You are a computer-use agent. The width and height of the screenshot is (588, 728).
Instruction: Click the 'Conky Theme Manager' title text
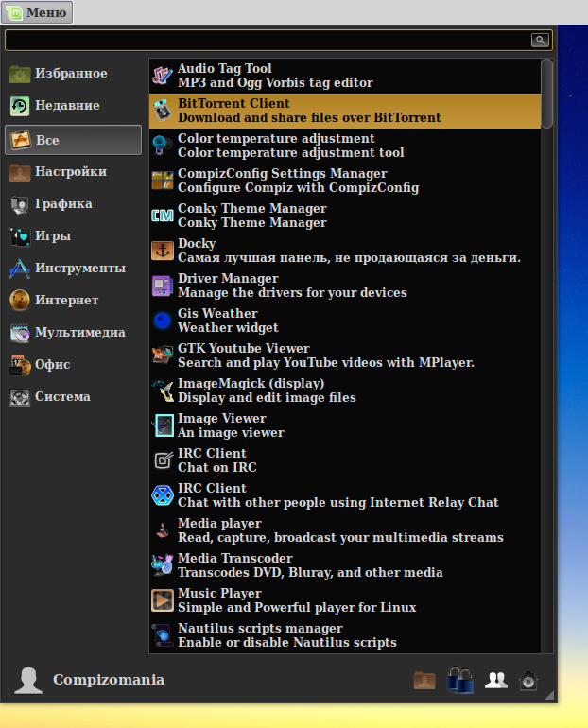pyautogui.click(x=252, y=208)
